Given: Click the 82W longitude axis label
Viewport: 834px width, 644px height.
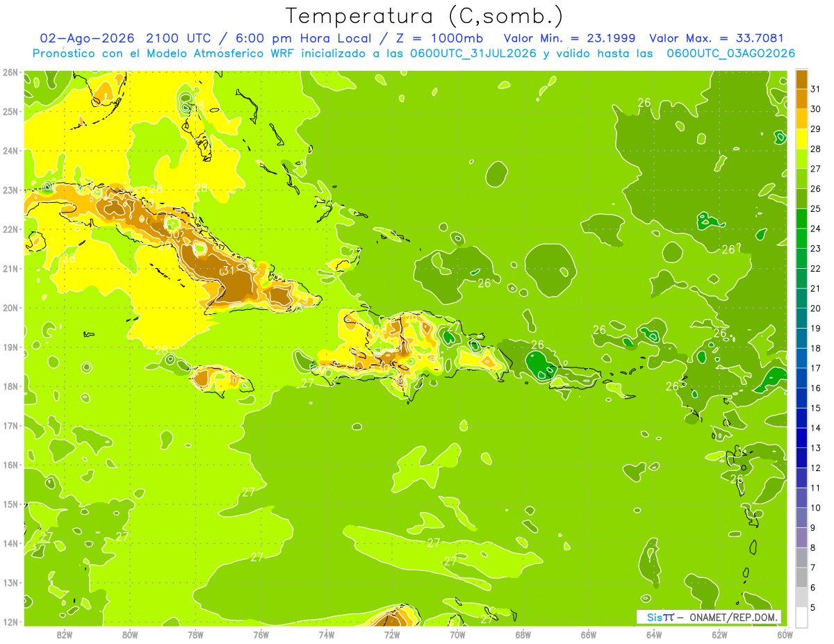Looking at the screenshot, I should (x=65, y=634).
